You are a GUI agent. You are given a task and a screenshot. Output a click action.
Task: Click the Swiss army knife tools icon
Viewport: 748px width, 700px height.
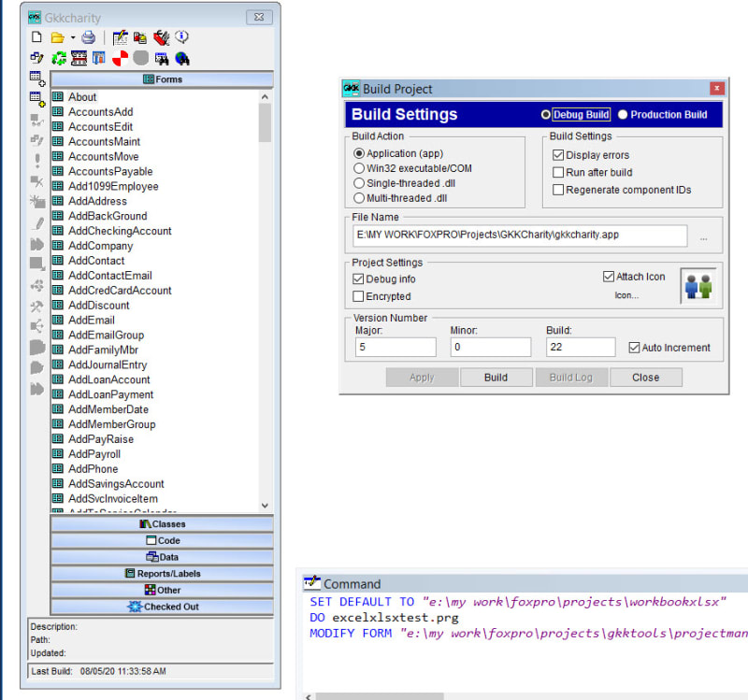click(162, 37)
